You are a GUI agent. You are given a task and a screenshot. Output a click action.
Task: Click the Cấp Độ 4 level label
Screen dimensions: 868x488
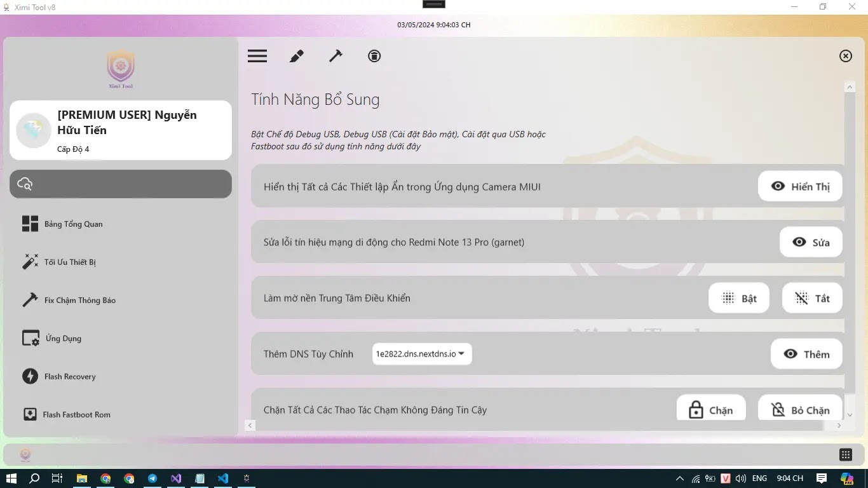click(x=73, y=149)
